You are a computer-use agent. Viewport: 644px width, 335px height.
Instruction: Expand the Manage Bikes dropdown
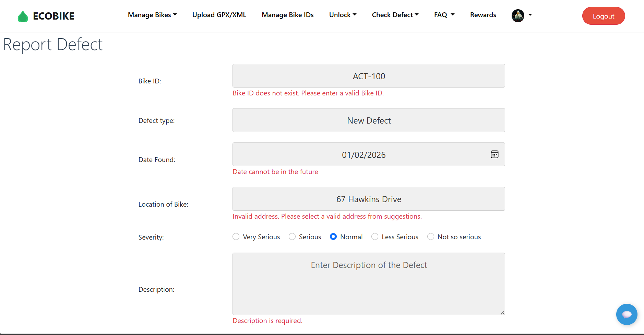(x=152, y=15)
